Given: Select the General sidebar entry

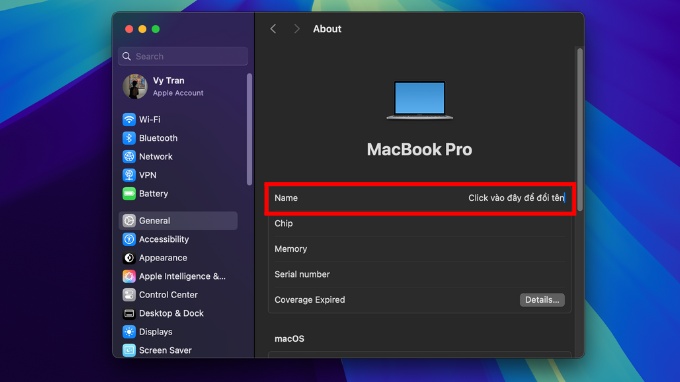Looking at the screenshot, I should point(178,221).
